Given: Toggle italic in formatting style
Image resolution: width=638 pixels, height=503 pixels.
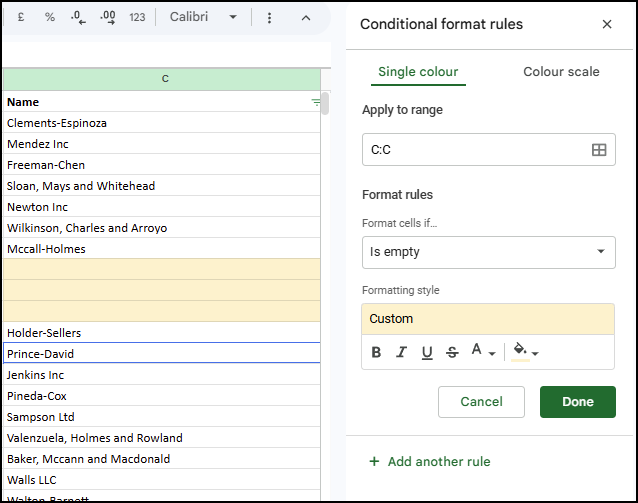Looking at the screenshot, I should tap(402, 352).
